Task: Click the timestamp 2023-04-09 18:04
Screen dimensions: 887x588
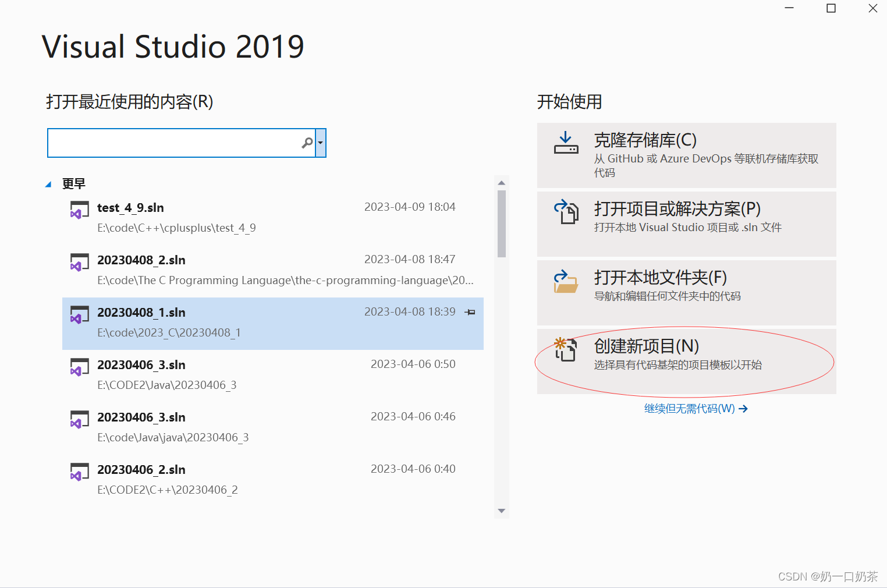Action: [410, 207]
